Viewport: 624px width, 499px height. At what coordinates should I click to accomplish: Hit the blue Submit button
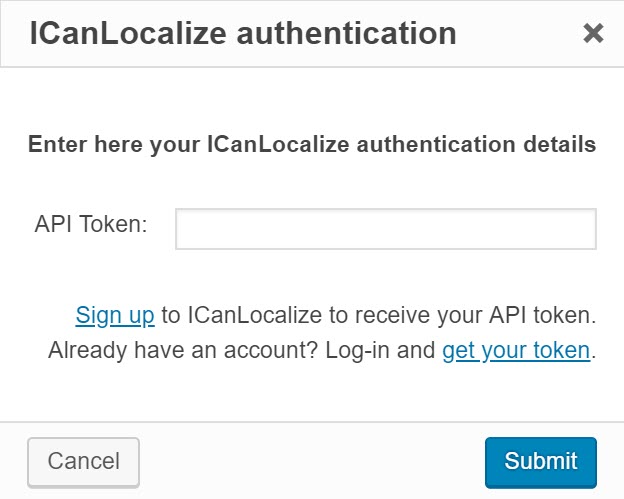540,461
